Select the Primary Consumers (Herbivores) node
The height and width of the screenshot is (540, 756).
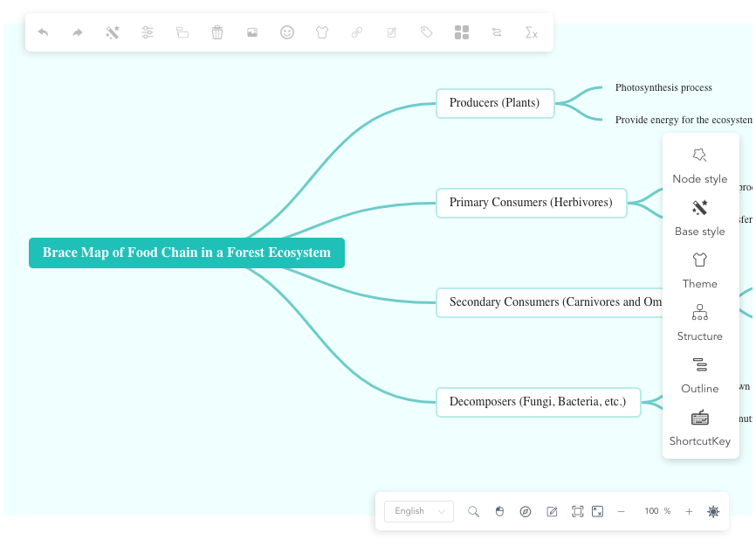pos(531,203)
